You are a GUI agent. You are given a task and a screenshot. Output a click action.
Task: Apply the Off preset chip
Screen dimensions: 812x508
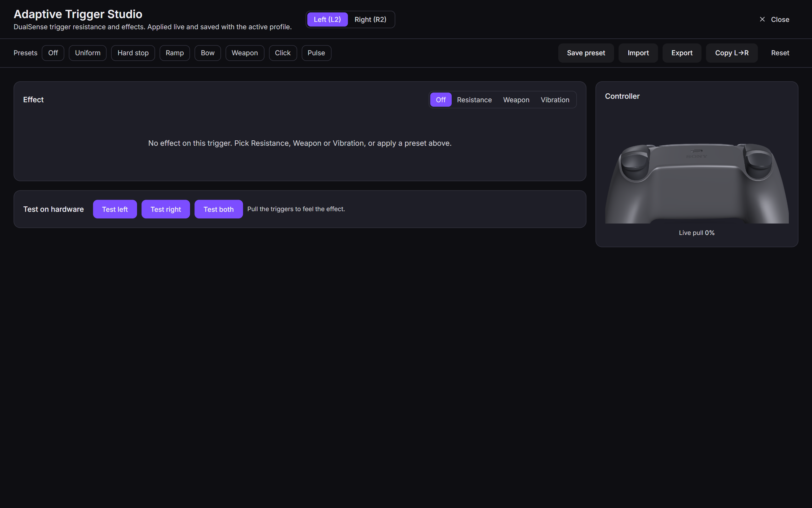click(53, 53)
